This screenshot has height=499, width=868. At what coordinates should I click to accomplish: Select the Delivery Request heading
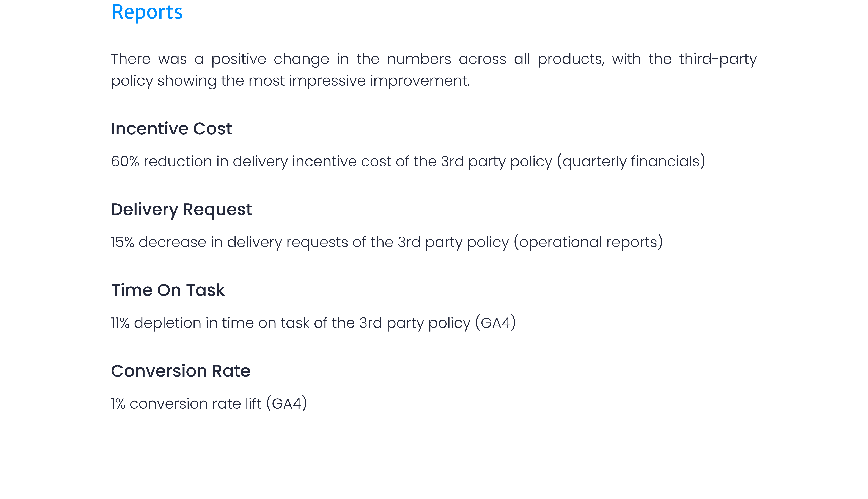click(x=181, y=209)
